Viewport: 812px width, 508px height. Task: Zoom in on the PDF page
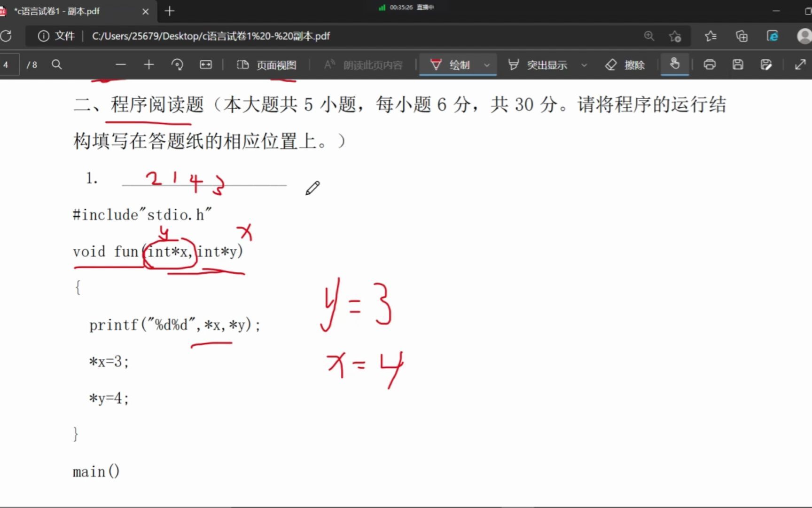148,64
